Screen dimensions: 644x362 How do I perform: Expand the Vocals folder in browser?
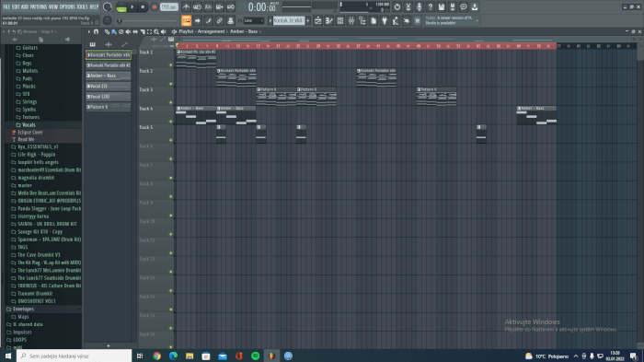(x=29, y=124)
